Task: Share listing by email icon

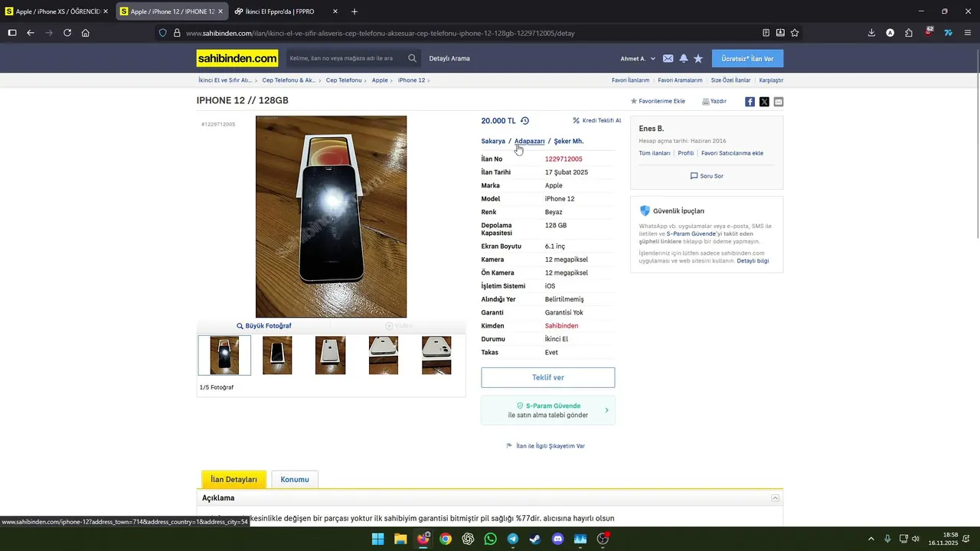Action: [779, 102]
